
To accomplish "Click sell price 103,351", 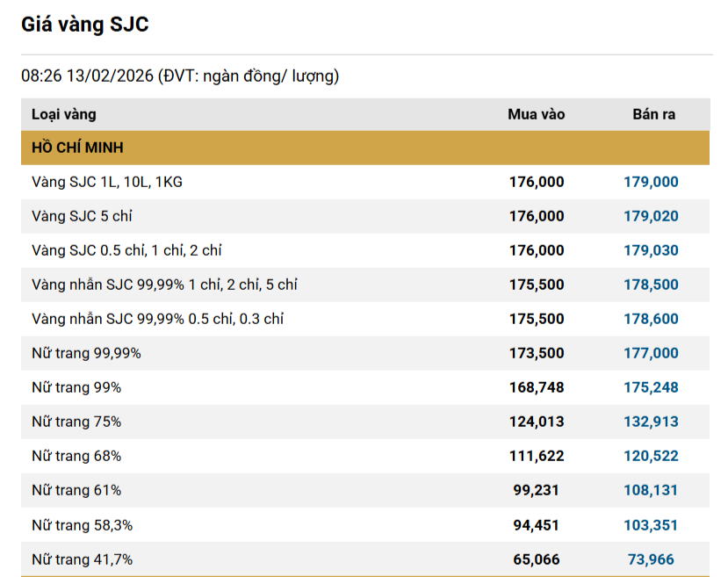I will coord(651,525).
